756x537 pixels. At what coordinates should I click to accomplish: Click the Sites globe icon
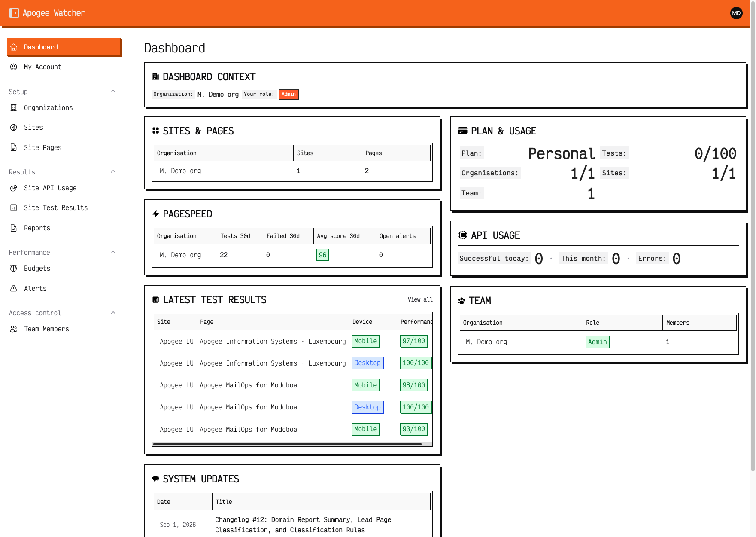coord(14,128)
